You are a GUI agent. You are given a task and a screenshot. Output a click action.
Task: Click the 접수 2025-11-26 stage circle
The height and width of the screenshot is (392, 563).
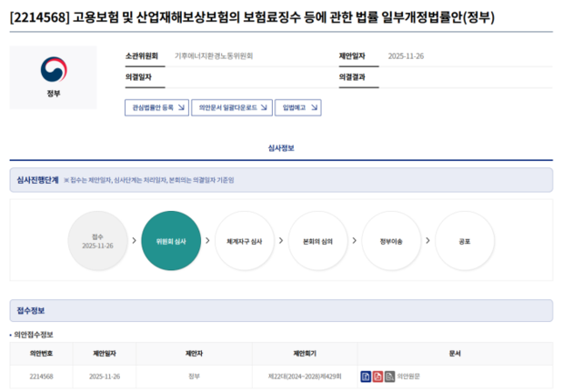97,241
